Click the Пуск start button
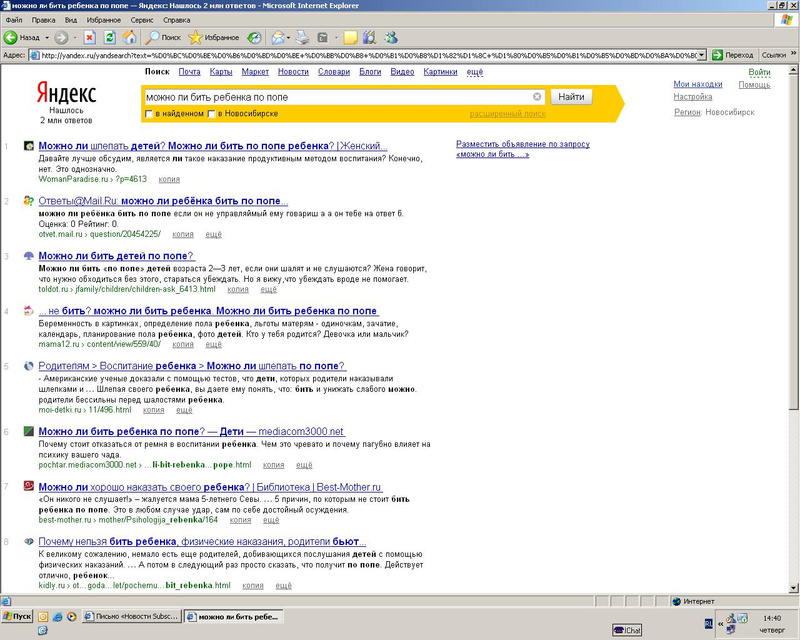 click(x=17, y=618)
